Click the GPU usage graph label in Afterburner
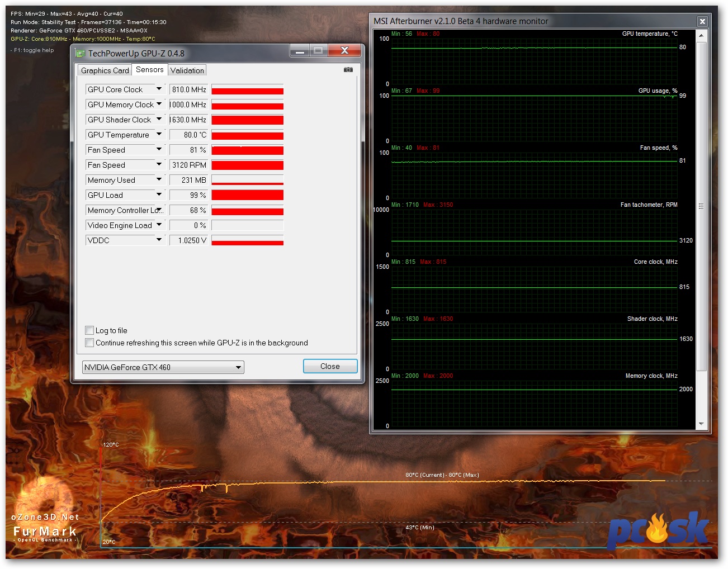This screenshot has height=569, width=728. tap(658, 91)
